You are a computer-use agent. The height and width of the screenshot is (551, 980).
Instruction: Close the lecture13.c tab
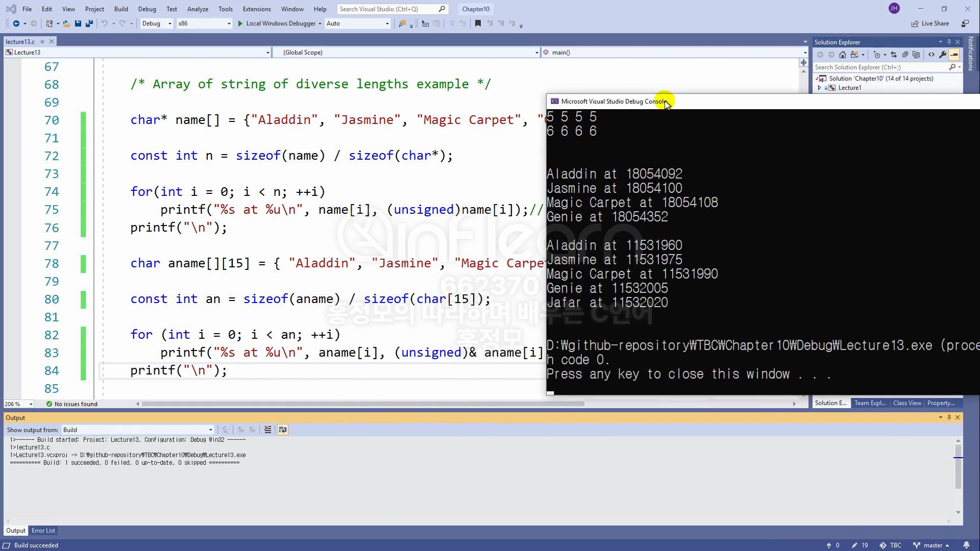(52, 41)
